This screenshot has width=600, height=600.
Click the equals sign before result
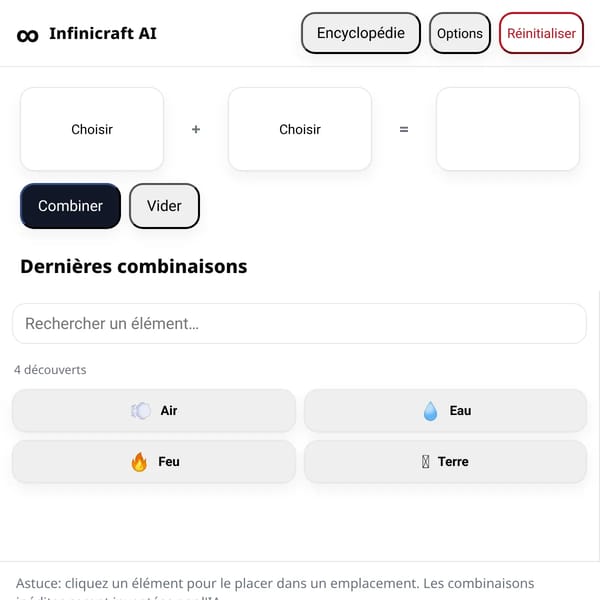point(404,130)
